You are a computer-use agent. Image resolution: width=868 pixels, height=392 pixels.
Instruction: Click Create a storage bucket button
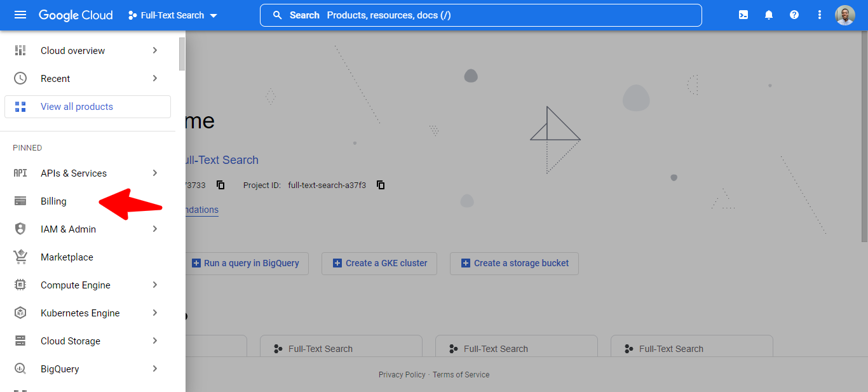pyautogui.click(x=514, y=263)
